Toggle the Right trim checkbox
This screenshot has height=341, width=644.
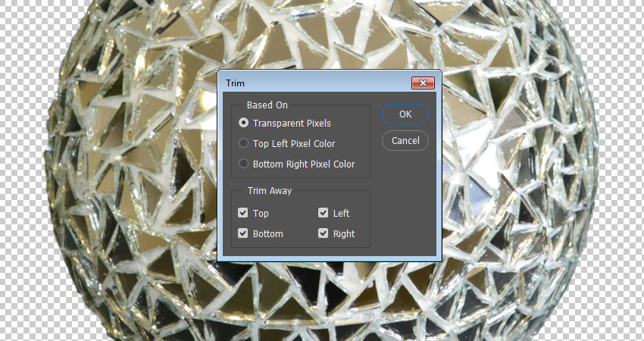pos(324,233)
